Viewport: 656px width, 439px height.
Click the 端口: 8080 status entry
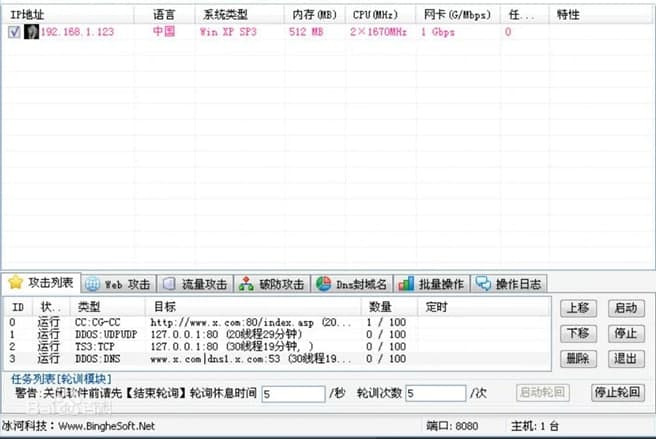click(452, 426)
